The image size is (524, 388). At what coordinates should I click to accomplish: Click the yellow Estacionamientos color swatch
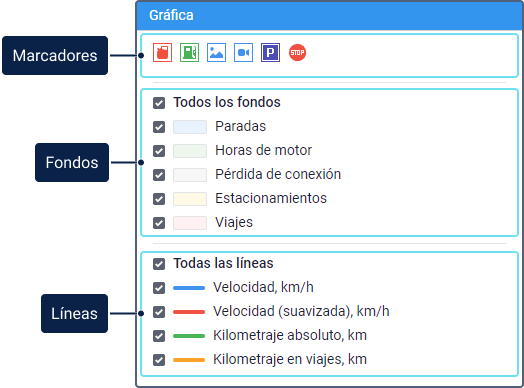coord(190,199)
